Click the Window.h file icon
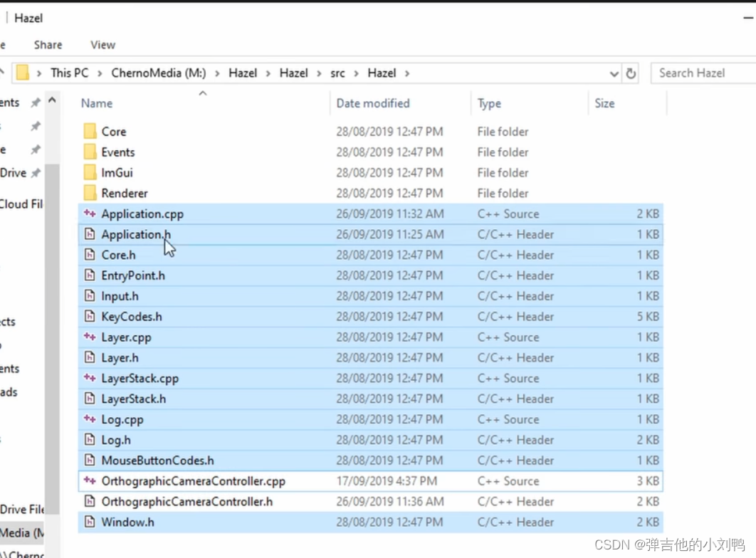This screenshot has width=756, height=558. (90, 522)
